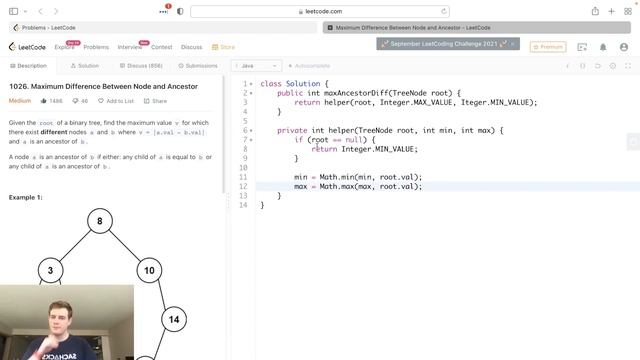
Task: Open Discuss in LeetCode navigation
Action: coord(191,47)
